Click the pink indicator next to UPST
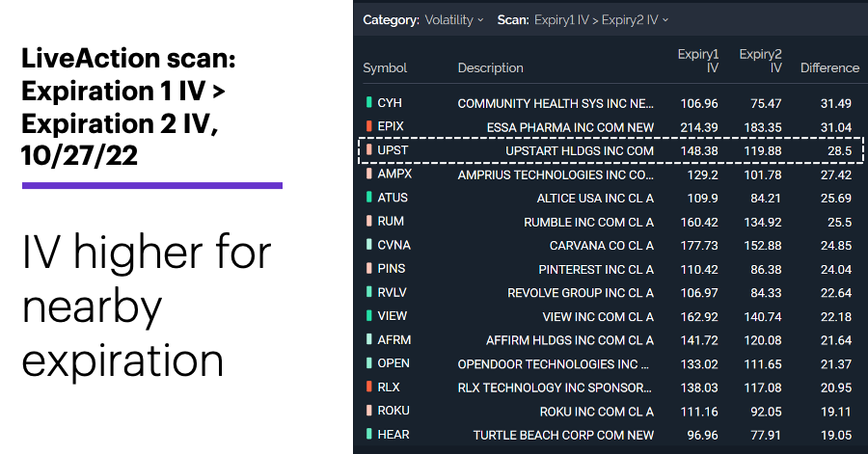The width and height of the screenshot is (868, 454). 368,149
